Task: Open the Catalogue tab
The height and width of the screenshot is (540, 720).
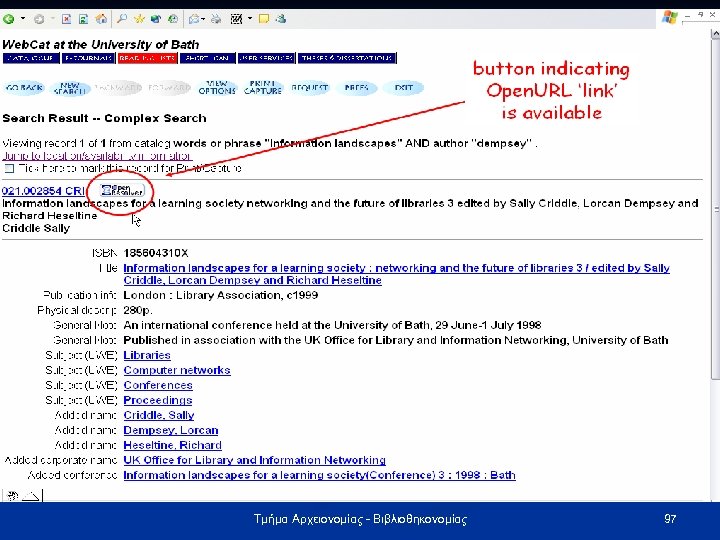Action: click(31, 58)
